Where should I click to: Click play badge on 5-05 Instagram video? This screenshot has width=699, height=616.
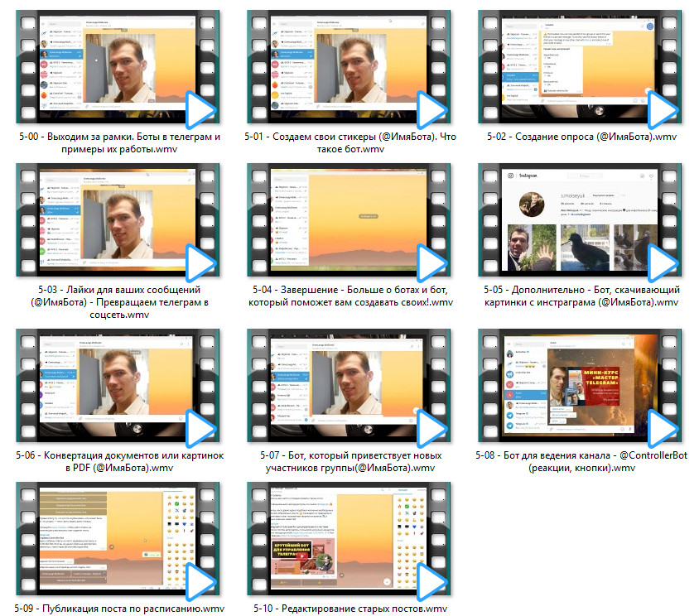pos(661,264)
